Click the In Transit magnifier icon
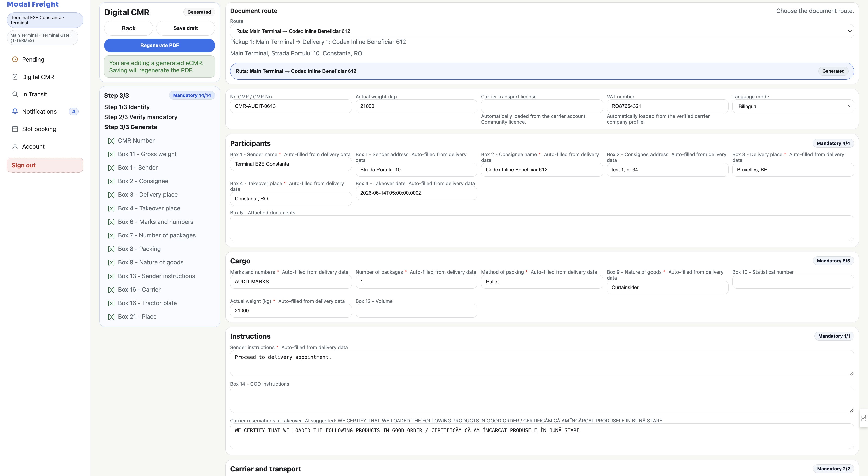The image size is (868, 476). (x=15, y=94)
